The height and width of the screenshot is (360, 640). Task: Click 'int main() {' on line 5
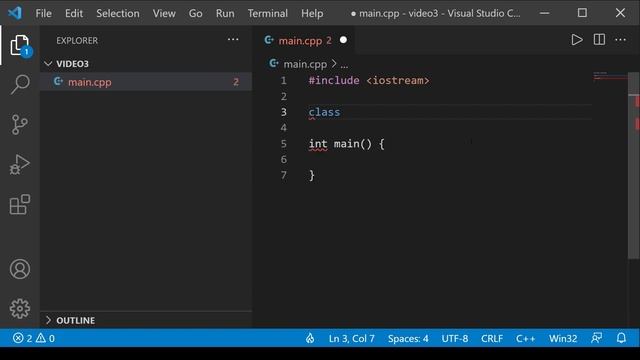tap(347, 144)
